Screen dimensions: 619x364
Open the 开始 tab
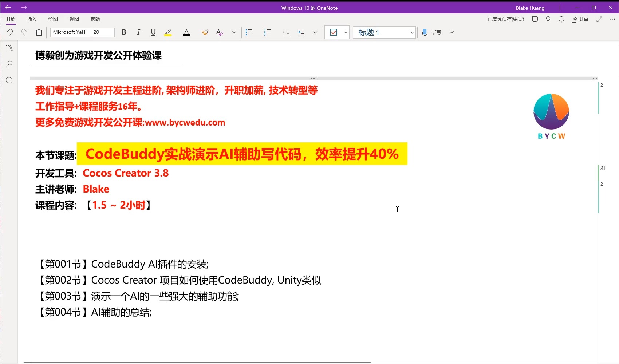(x=11, y=19)
